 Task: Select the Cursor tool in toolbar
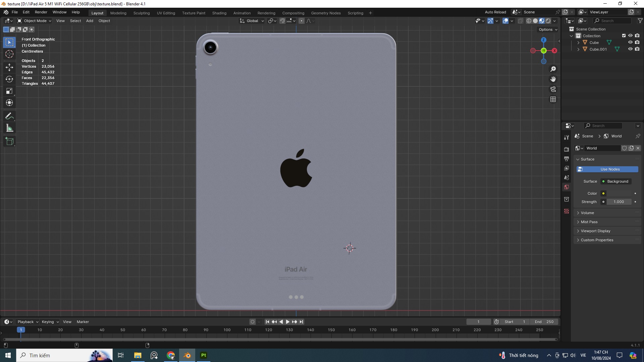click(x=9, y=54)
